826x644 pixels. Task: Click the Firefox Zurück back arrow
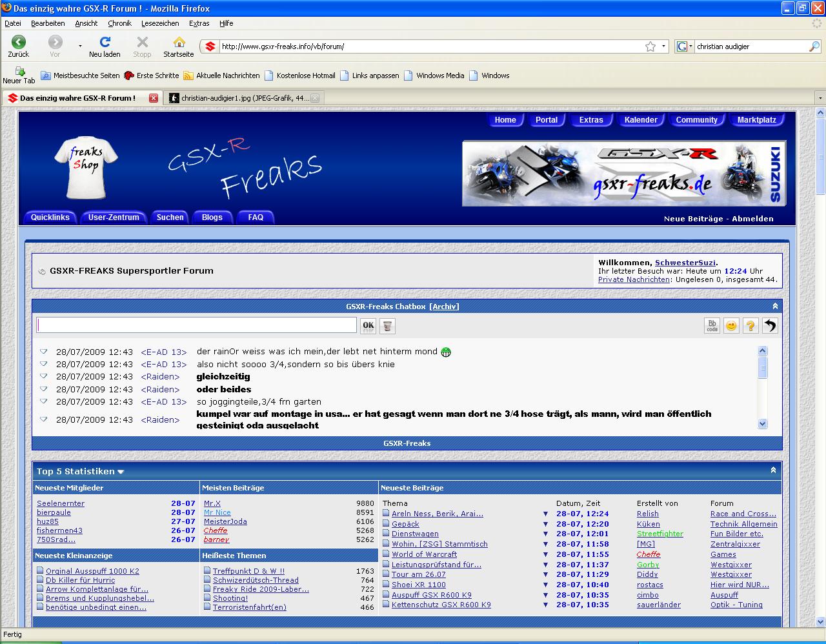point(19,43)
